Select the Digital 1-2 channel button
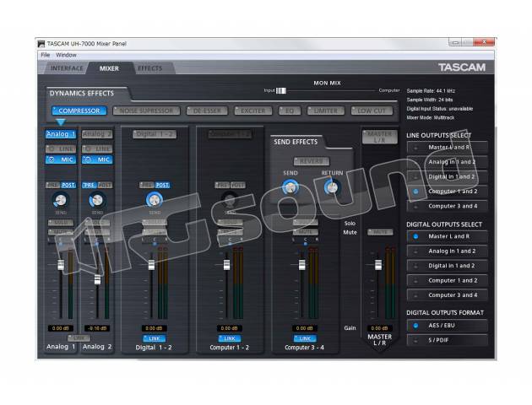The image size is (532, 405). click(155, 134)
